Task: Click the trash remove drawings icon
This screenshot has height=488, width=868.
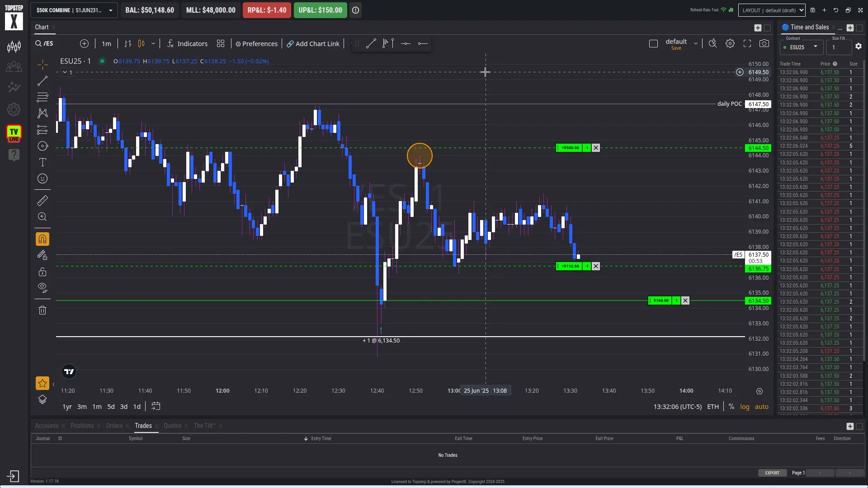Action: [x=42, y=310]
